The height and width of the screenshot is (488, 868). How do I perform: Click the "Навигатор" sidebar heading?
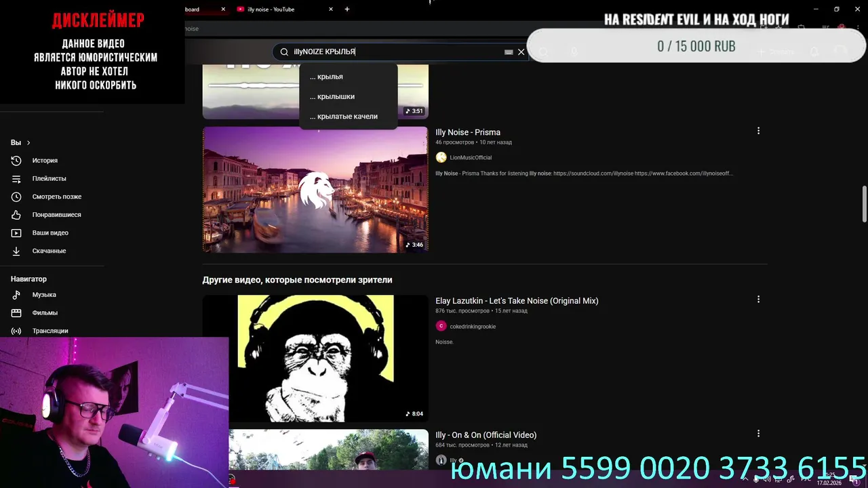pos(28,279)
